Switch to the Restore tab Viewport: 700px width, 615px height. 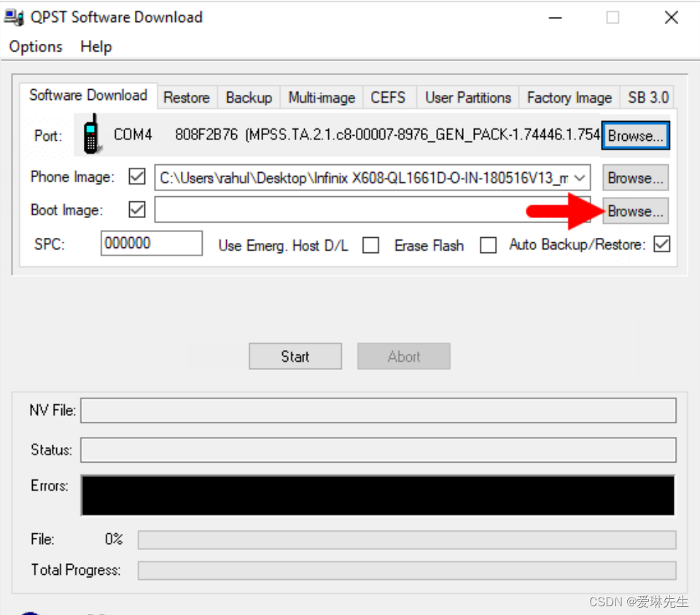[x=187, y=97]
